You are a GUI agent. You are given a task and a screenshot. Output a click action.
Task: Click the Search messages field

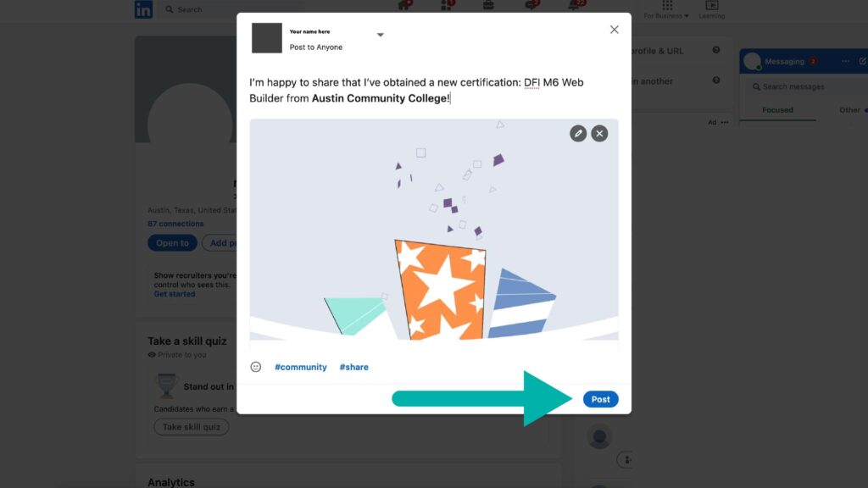coord(805,87)
